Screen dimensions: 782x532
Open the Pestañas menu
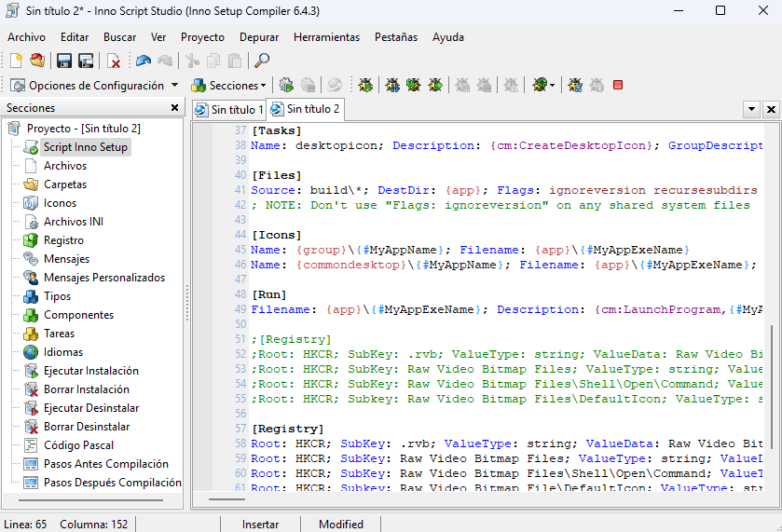396,37
